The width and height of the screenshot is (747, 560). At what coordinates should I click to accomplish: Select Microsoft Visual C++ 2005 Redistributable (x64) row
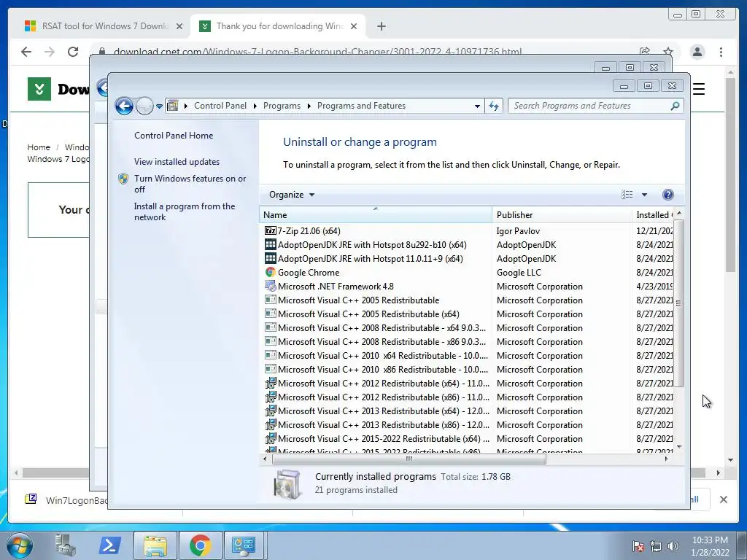coord(468,314)
